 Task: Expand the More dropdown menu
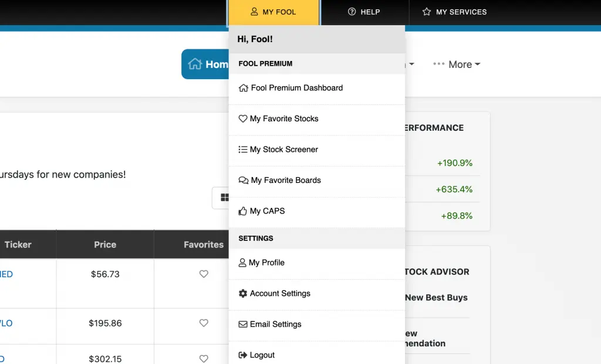point(457,64)
